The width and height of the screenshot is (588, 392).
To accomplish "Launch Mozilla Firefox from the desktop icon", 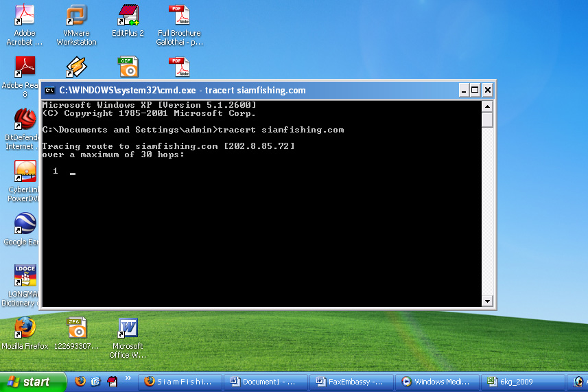I will [25, 333].
